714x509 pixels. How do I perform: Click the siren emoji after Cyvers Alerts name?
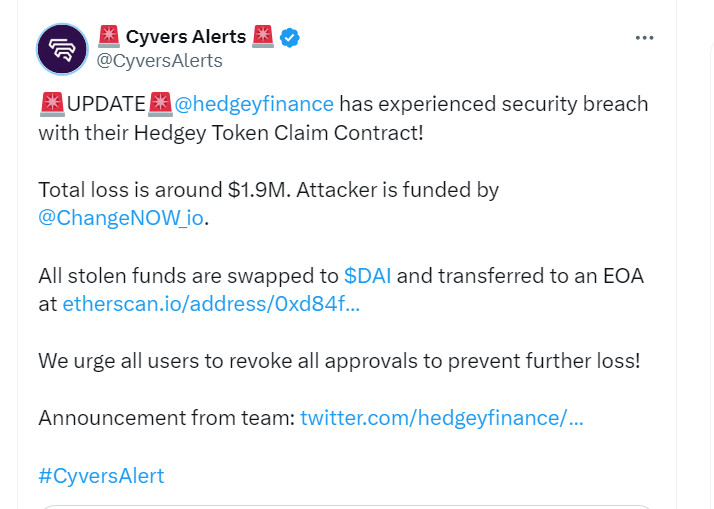click(x=263, y=37)
